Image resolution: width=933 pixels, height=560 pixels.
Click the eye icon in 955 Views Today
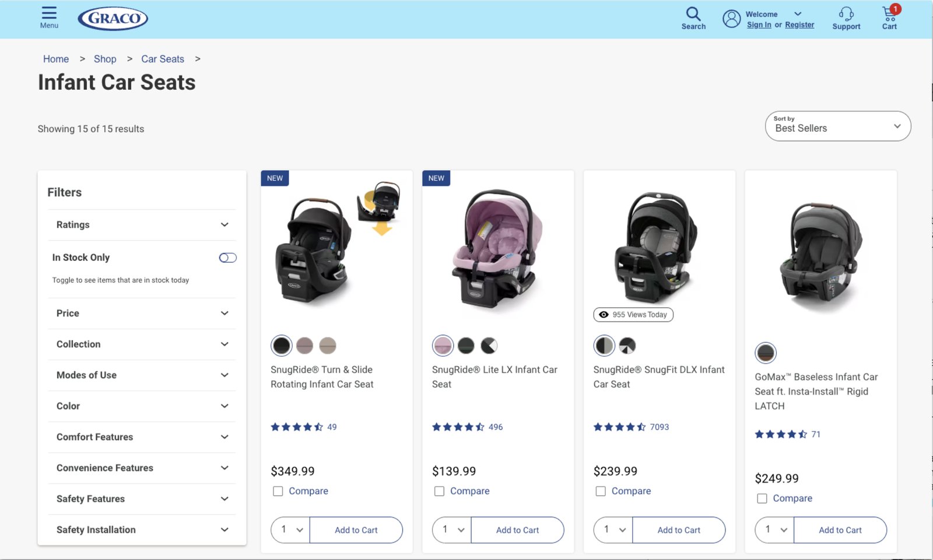point(604,315)
